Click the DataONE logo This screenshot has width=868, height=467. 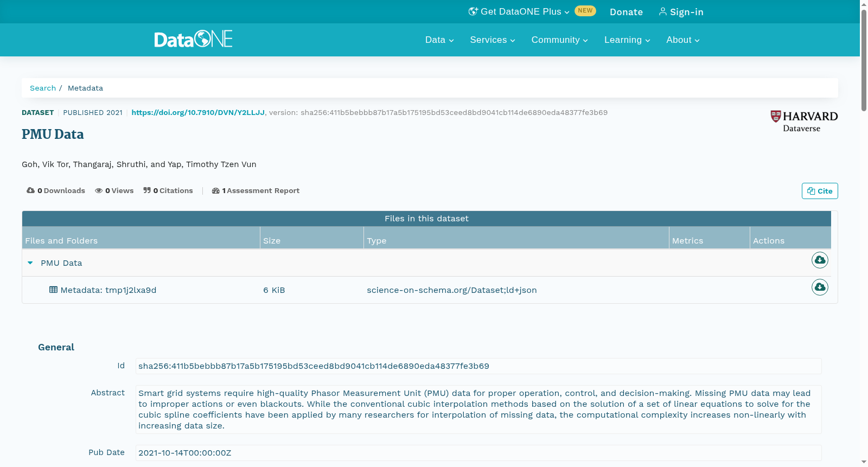pos(193,39)
